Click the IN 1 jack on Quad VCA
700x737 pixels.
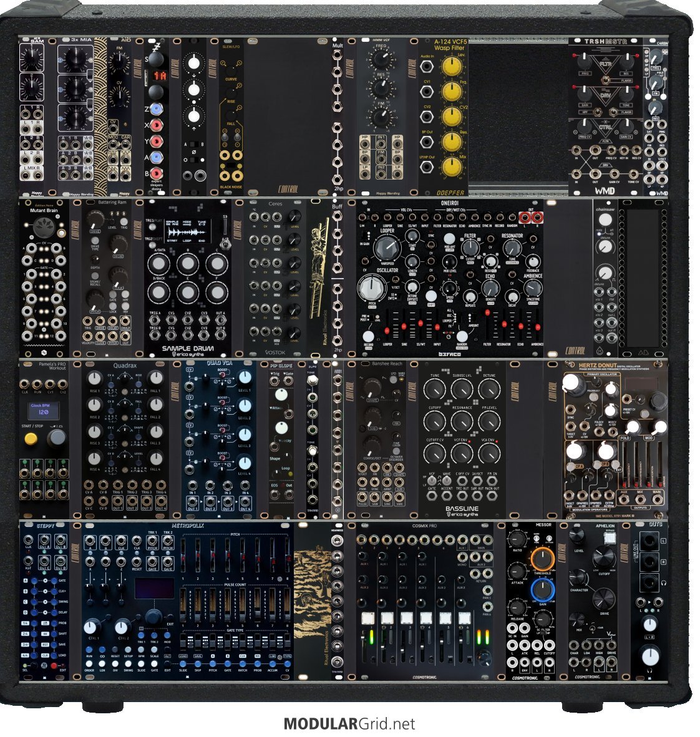[192, 485]
